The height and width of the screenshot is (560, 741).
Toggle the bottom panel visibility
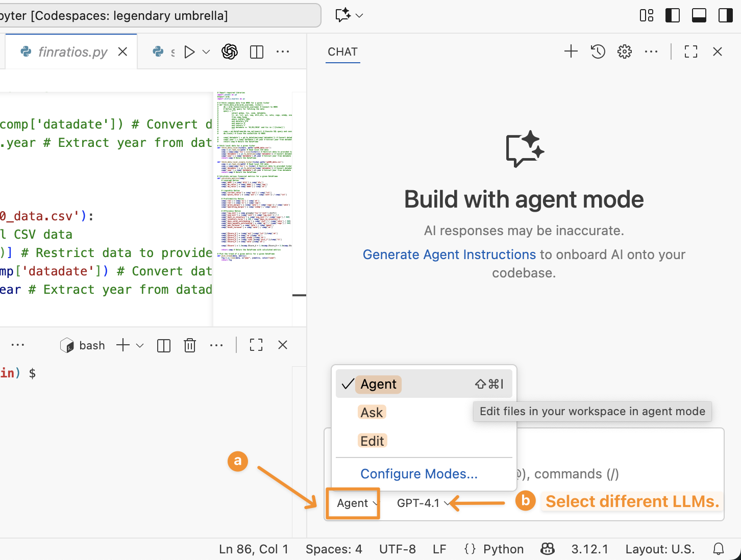coord(699,15)
